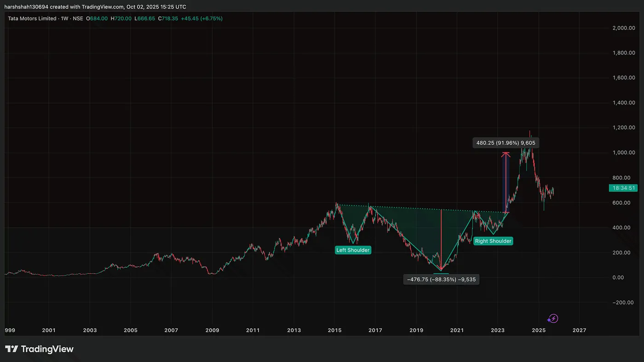The width and height of the screenshot is (644, 362).
Task: Click the high value H720.00
Action: pos(121,18)
